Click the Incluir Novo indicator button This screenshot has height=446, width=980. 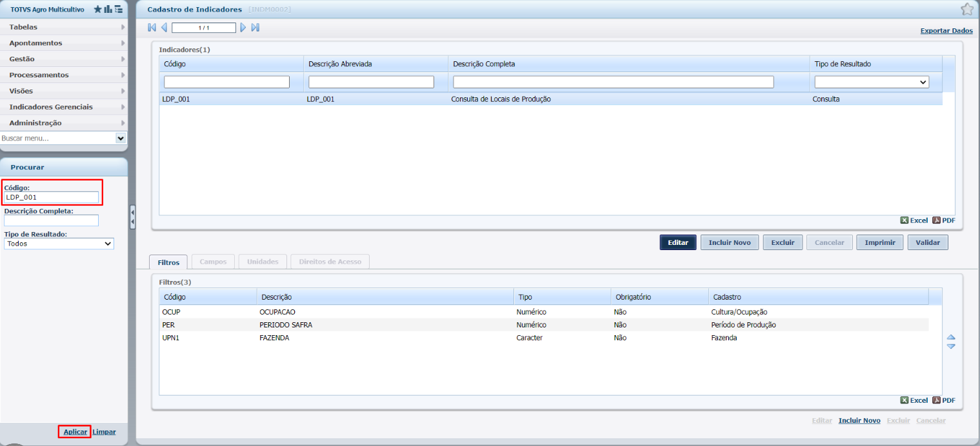(x=730, y=242)
